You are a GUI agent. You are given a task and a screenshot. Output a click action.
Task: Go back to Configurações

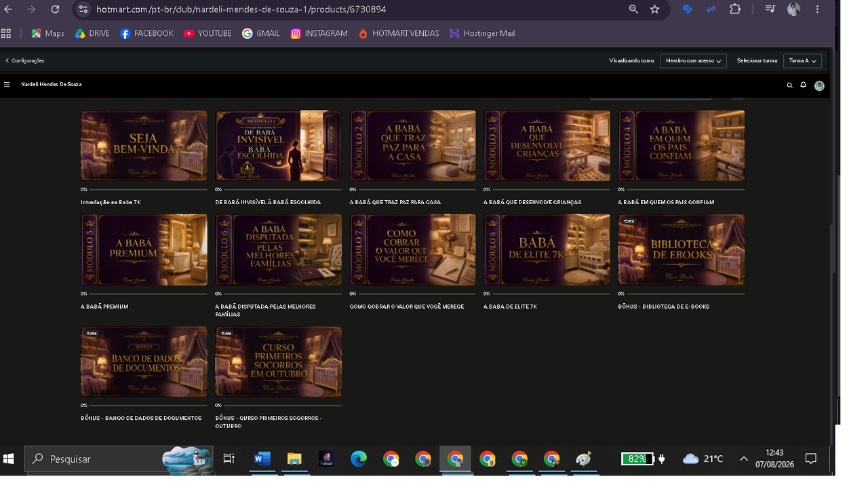click(x=25, y=61)
